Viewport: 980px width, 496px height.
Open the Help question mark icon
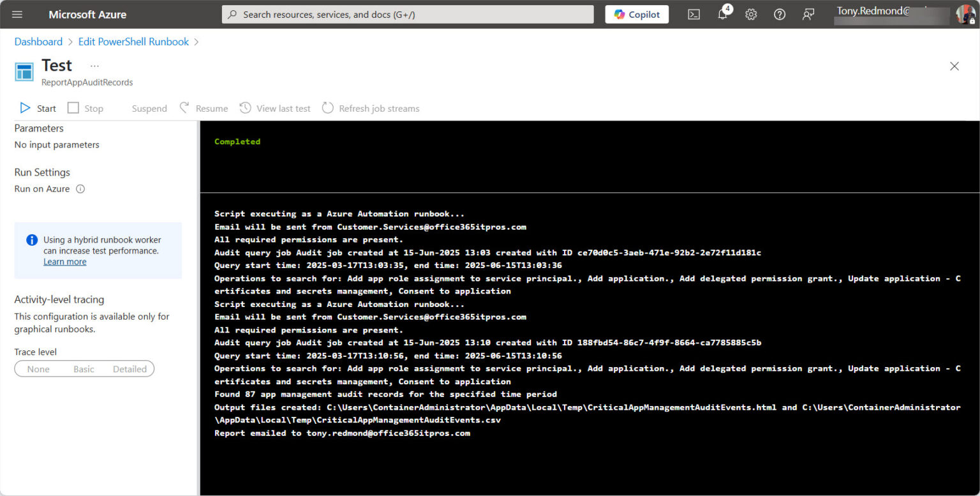[x=780, y=14]
